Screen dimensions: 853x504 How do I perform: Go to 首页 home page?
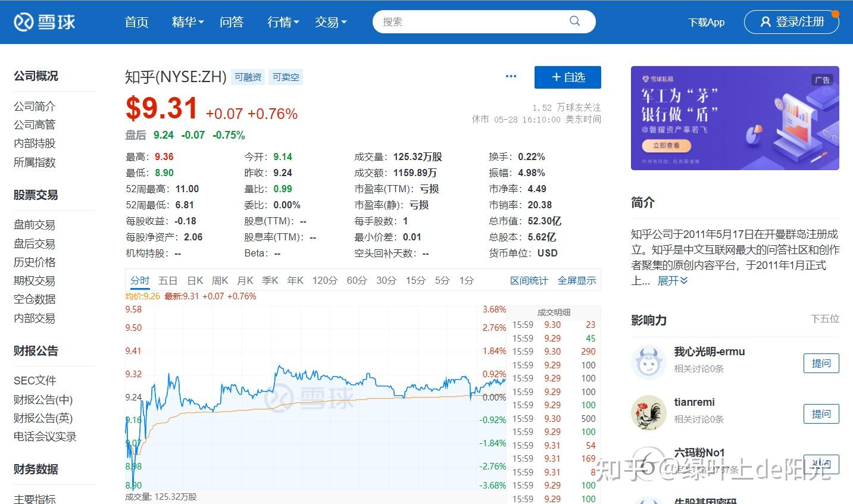136,22
